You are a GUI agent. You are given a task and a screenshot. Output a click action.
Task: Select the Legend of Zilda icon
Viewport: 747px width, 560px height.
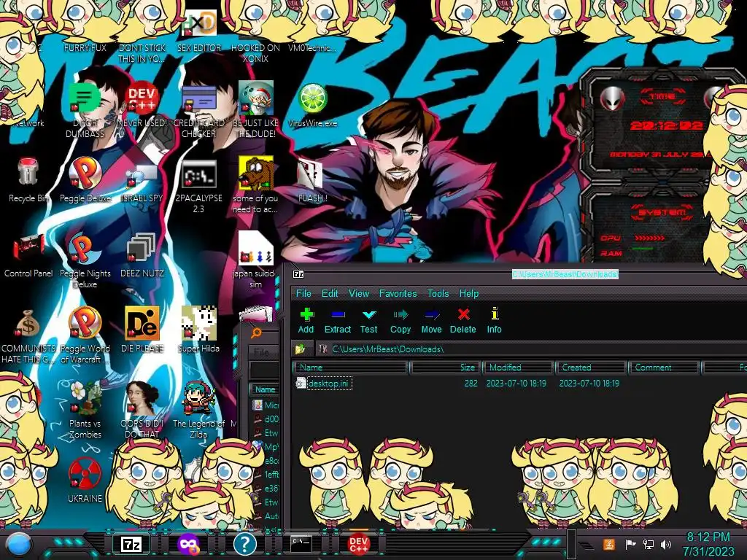[198, 411]
